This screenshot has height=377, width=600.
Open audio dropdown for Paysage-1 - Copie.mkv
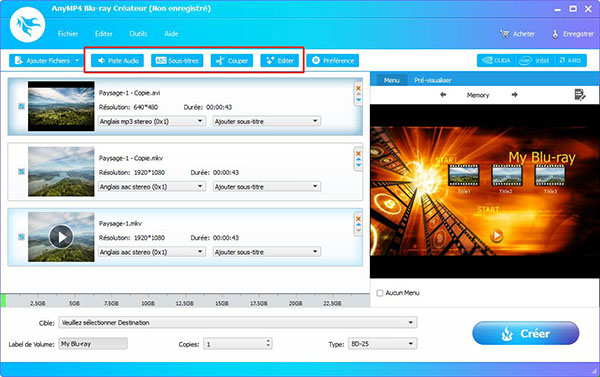coord(152,187)
